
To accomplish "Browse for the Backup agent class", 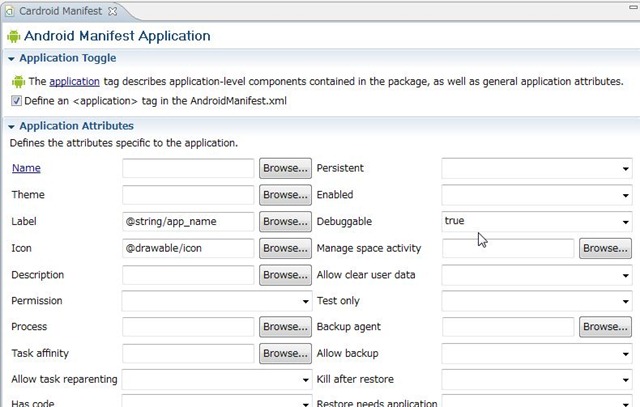I will pyautogui.click(x=605, y=327).
